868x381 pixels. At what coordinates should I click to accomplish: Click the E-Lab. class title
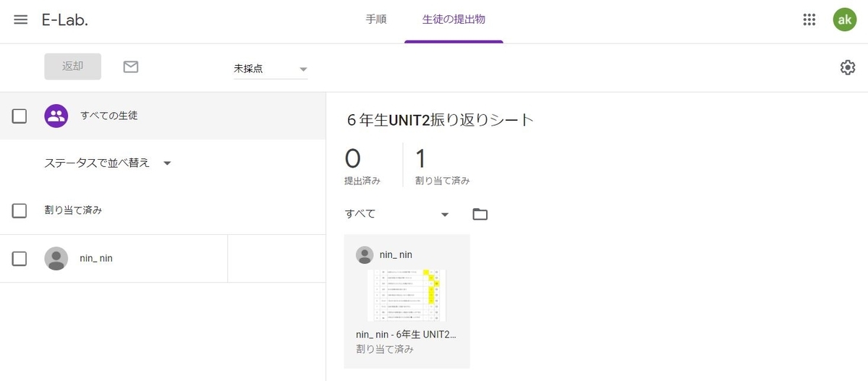click(65, 20)
